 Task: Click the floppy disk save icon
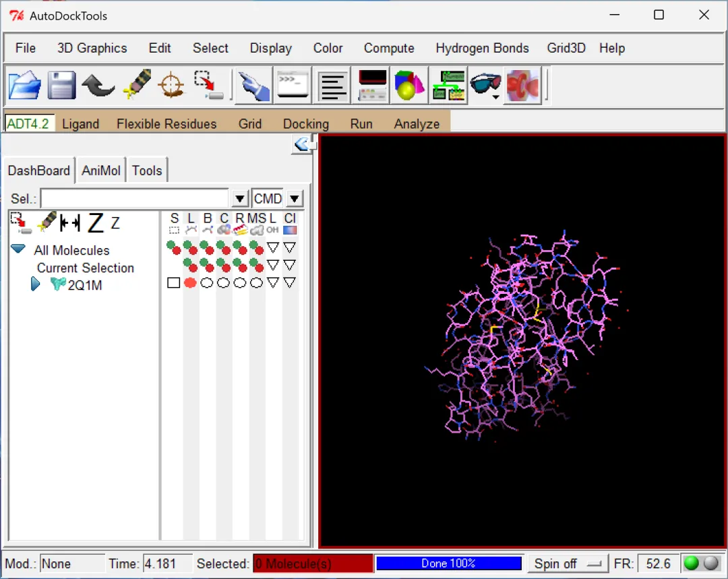click(x=62, y=85)
